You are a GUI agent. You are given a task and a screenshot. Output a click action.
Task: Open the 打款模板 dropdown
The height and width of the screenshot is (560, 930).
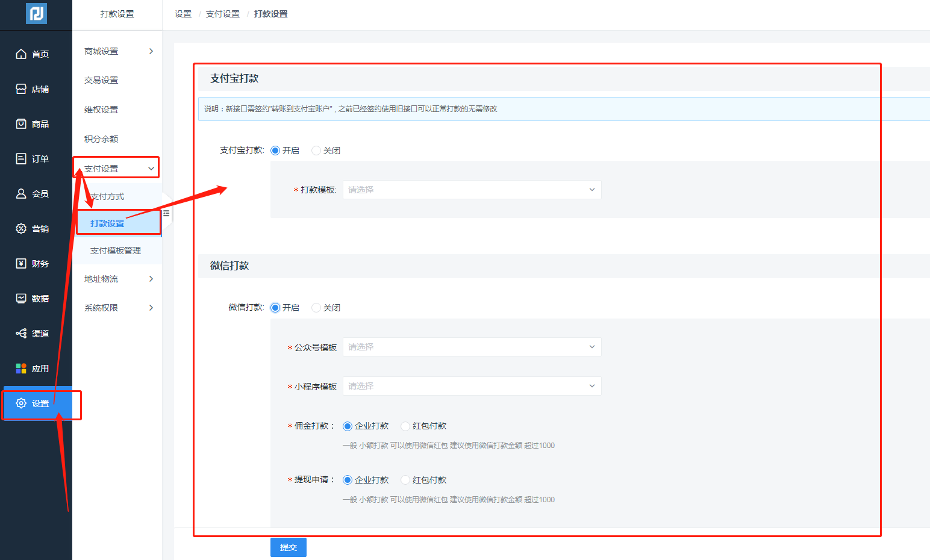pyautogui.click(x=472, y=190)
